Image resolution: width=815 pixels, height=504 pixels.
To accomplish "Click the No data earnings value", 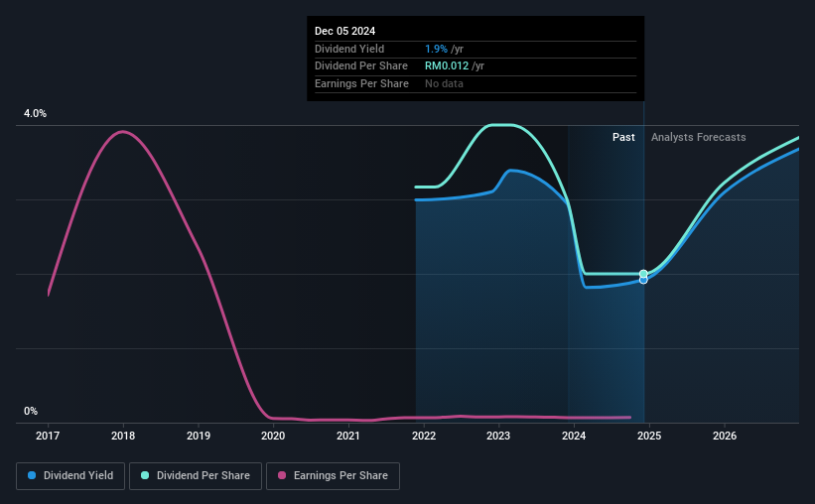I will click(444, 83).
